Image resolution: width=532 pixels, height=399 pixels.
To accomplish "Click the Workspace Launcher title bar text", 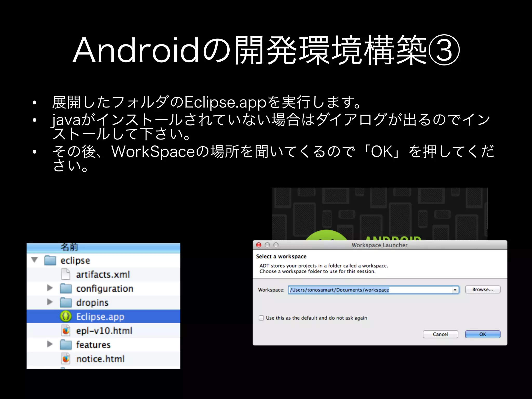I will (380, 245).
